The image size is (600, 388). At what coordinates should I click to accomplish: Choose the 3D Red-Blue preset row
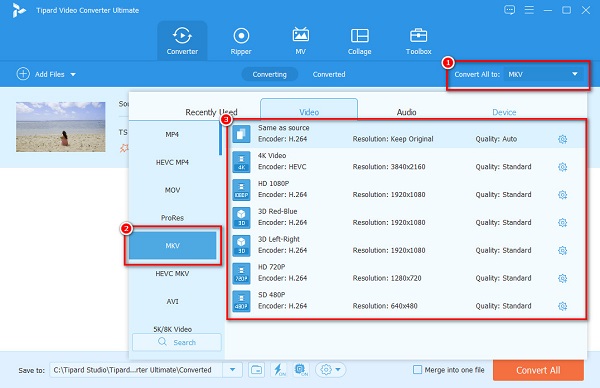click(x=407, y=217)
